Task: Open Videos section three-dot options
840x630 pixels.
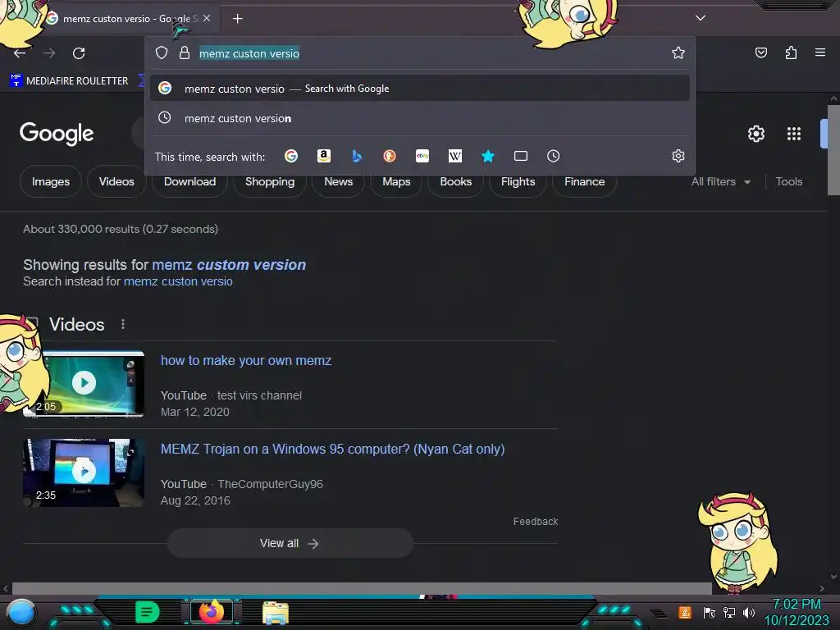Action: pos(123,324)
